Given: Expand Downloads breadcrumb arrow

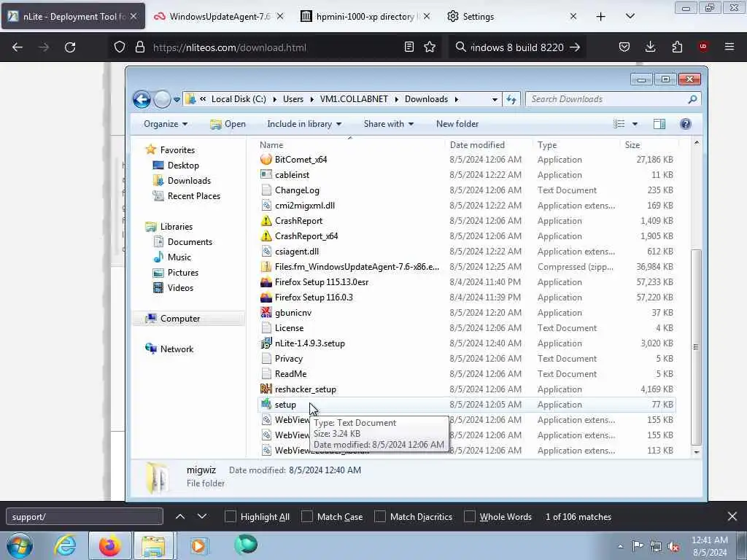Looking at the screenshot, I should click(x=457, y=99).
